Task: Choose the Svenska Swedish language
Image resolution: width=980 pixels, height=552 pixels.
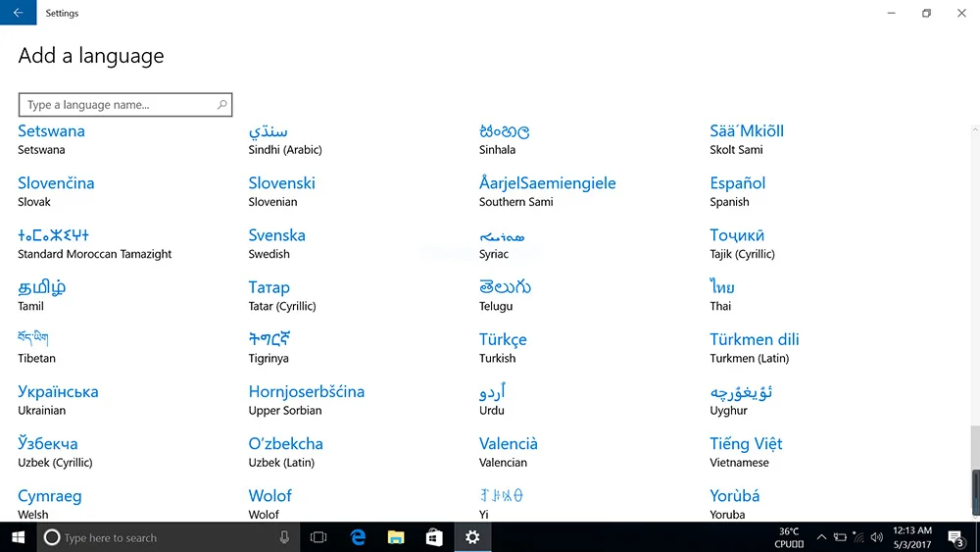Action: [277, 244]
